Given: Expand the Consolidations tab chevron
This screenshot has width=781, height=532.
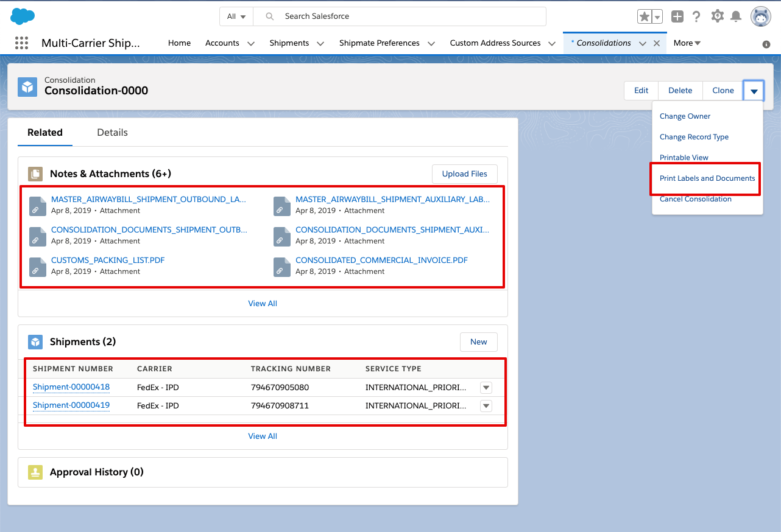Looking at the screenshot, I should 643,43.
